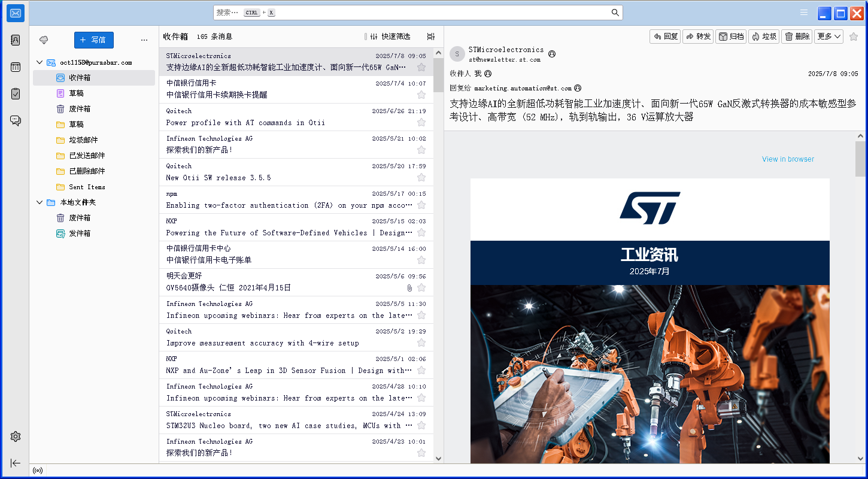Star the STM32U3 Nucleo board message

pyautogui.click(x=421, y=425)
